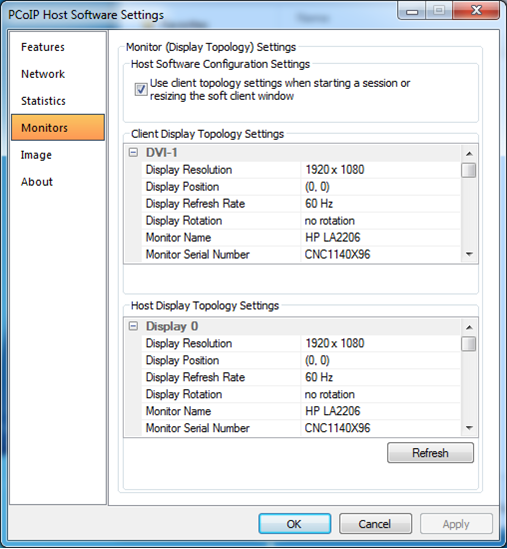Click the CNC1140X96 serial under Display 0

point(337,428)
